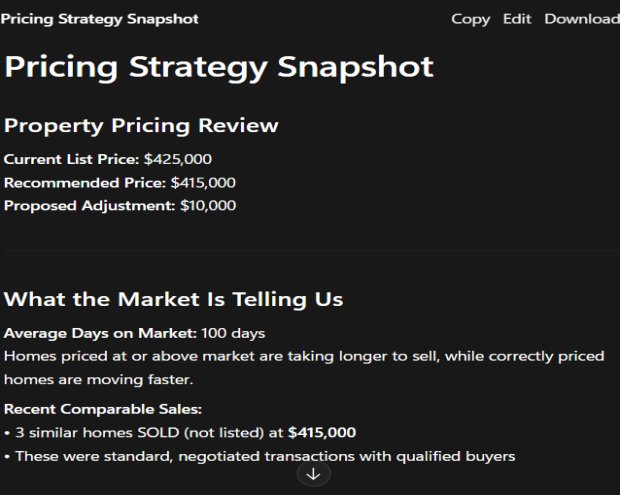Open Edit mode for the document
The image size is (620, 495).
point(517,19)
